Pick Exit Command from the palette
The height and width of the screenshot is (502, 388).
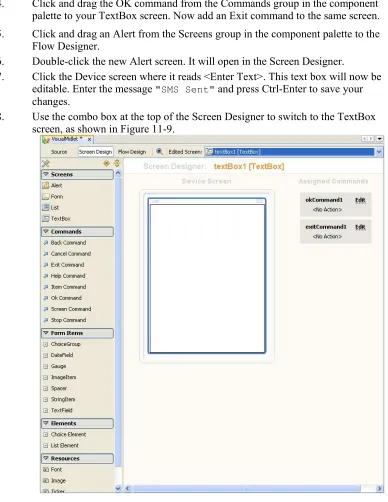pos(64,265)
